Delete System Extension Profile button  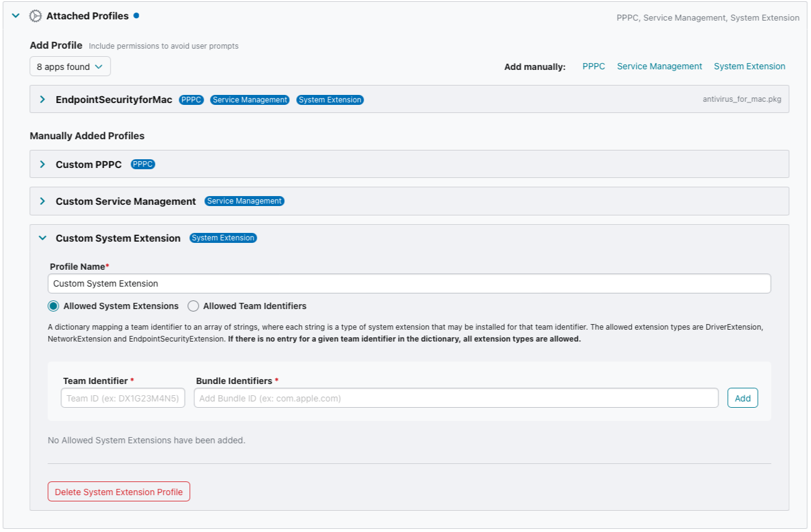tap(119, 492)
